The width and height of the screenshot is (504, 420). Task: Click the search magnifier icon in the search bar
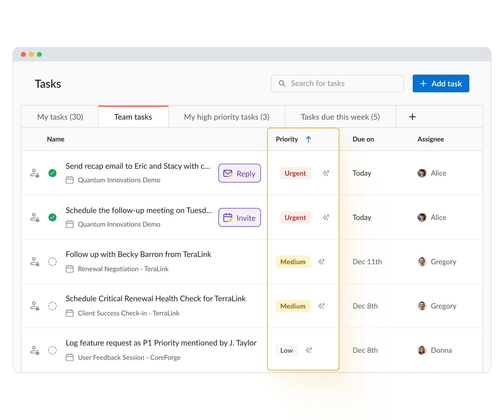tap(282, 83)
